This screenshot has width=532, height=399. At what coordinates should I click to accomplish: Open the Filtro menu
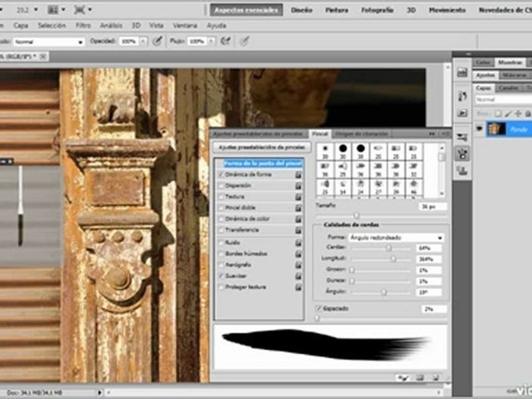point(83,25)
